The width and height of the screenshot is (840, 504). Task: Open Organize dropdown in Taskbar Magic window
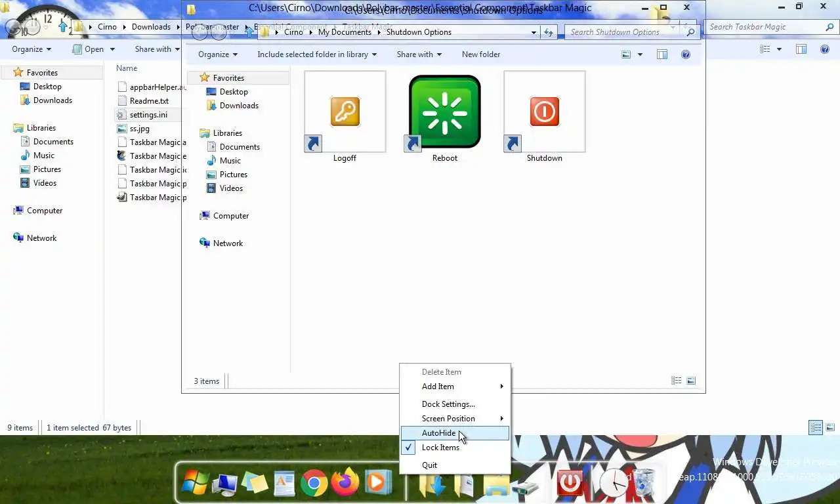point(31,49)
